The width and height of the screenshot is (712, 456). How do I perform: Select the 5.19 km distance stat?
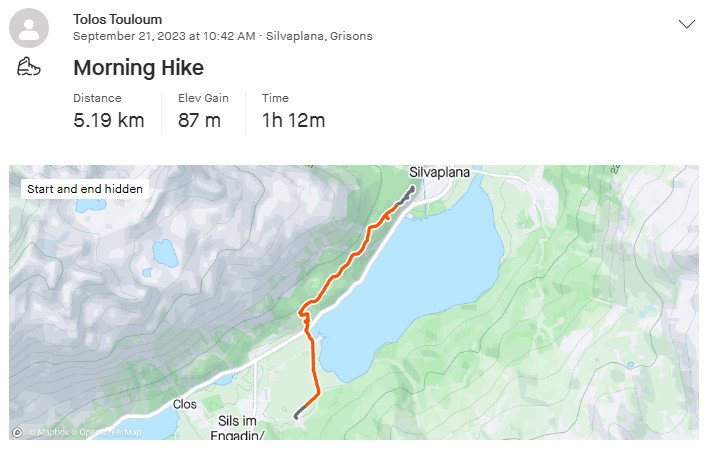(109, 120)
